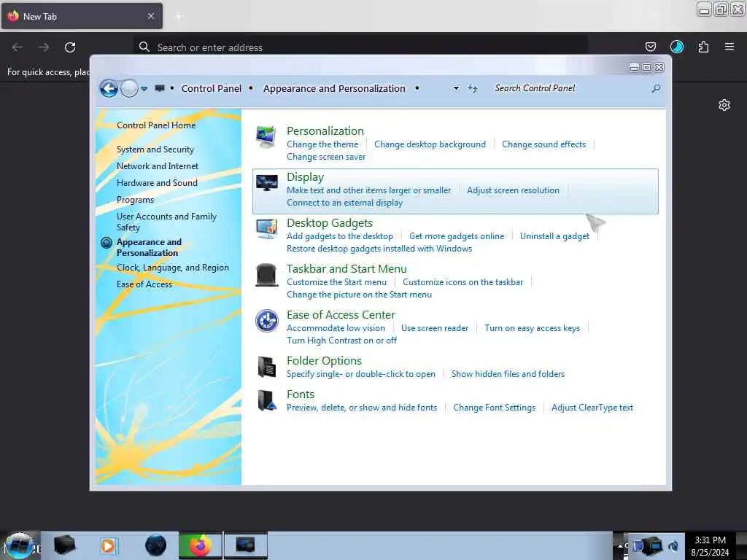
Task: Expand the breadcrumb arrow after Control Panel
Action: (251, 88)
